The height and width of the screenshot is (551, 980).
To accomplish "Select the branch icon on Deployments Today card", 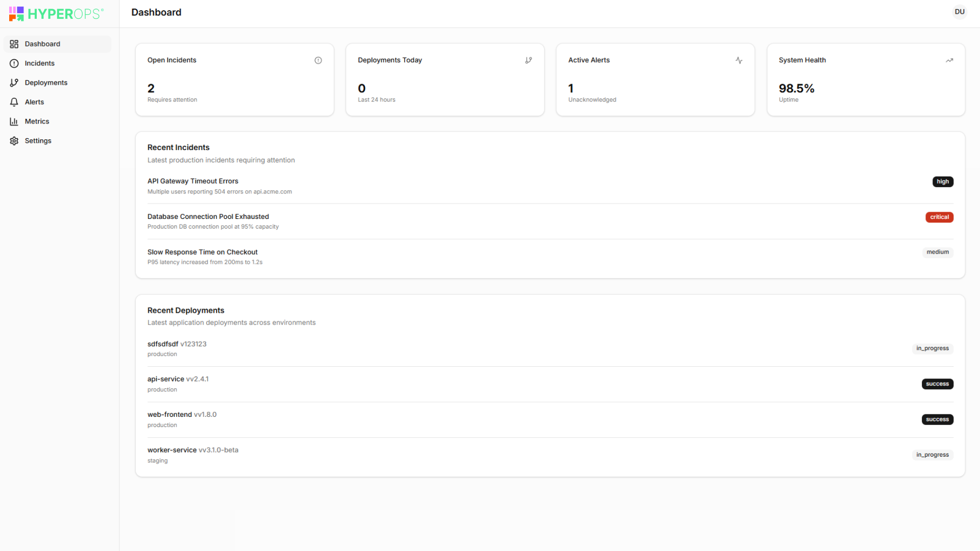I will point(529,60).
